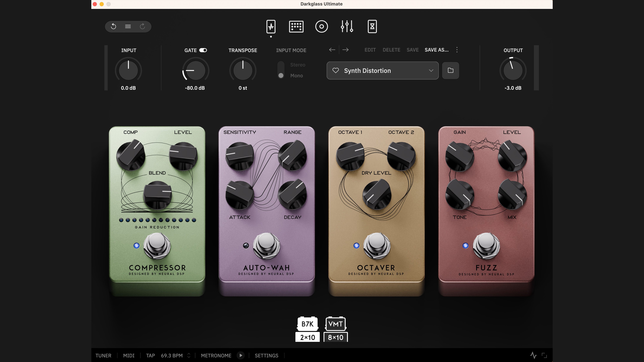Open the stompbox pedals section

click(x=271, y=26)
